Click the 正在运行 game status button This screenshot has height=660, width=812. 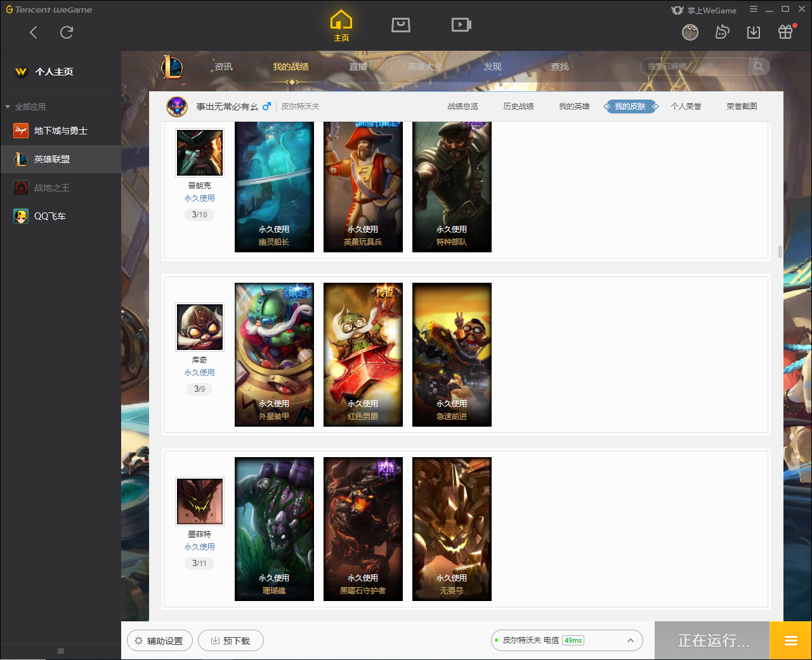coord(712,640)
